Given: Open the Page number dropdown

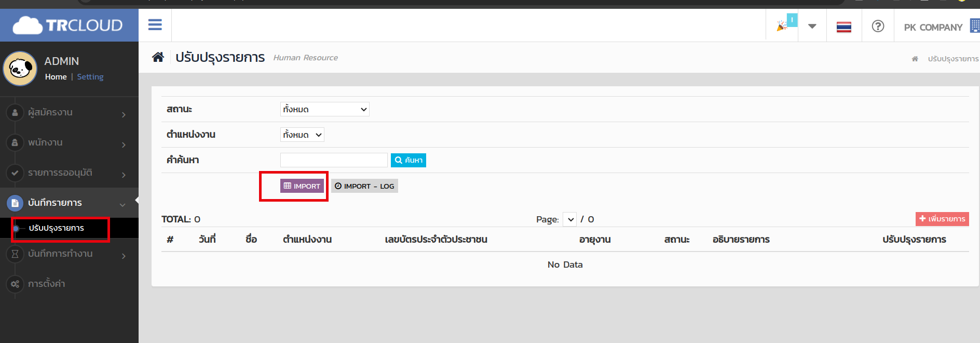Looking at the screenshot, I should click(569, 219).
